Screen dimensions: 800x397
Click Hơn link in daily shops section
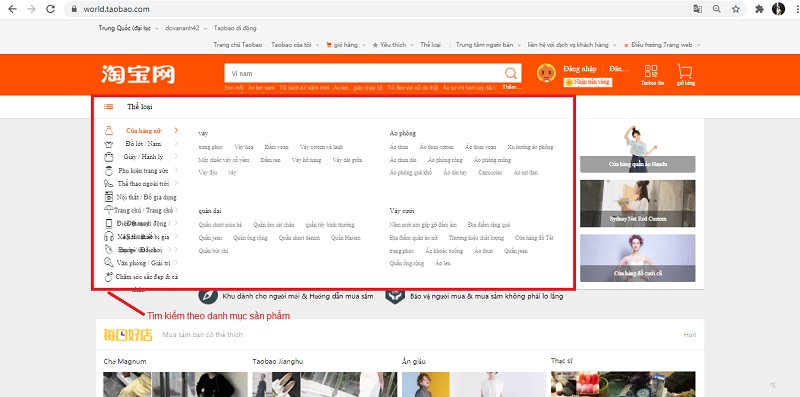690,335
